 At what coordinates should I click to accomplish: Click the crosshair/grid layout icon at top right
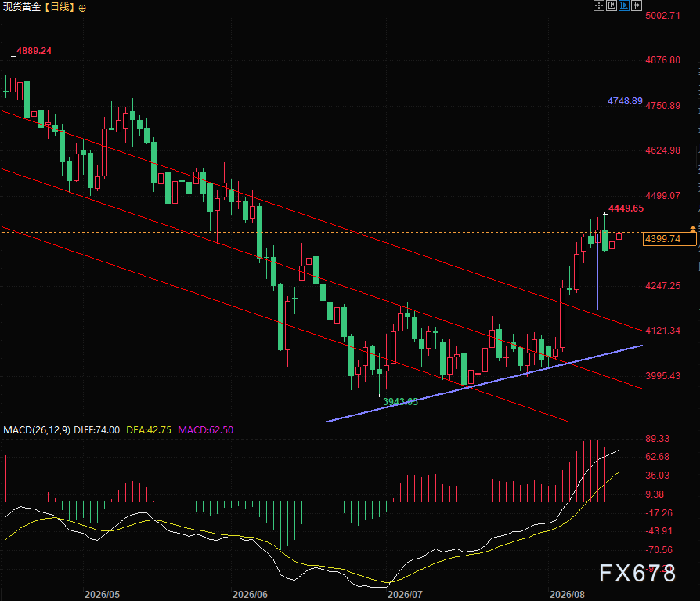599,5
